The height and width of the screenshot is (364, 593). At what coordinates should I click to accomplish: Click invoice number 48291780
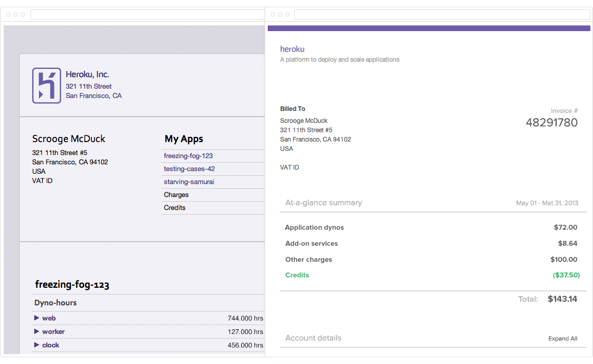coord(551,122)
